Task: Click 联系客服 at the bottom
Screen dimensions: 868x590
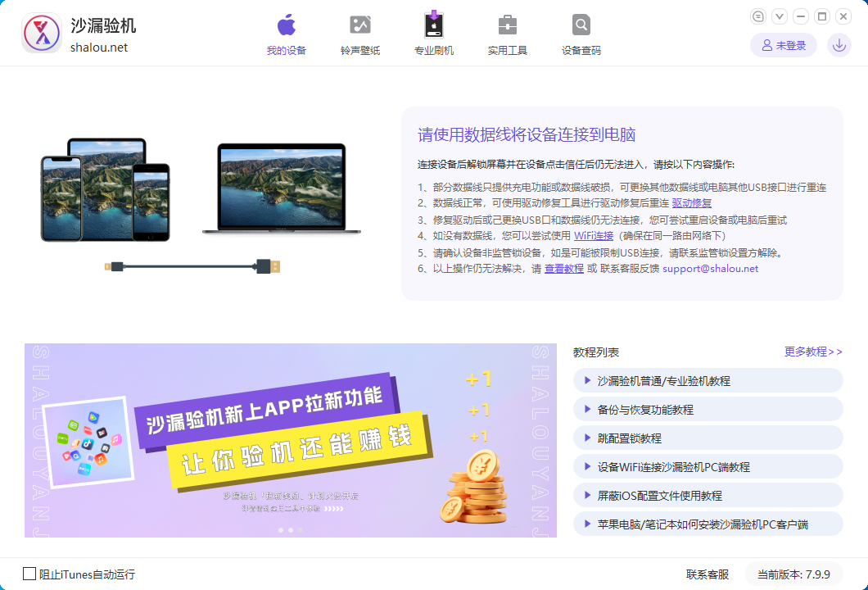Action: pos(707,574)
